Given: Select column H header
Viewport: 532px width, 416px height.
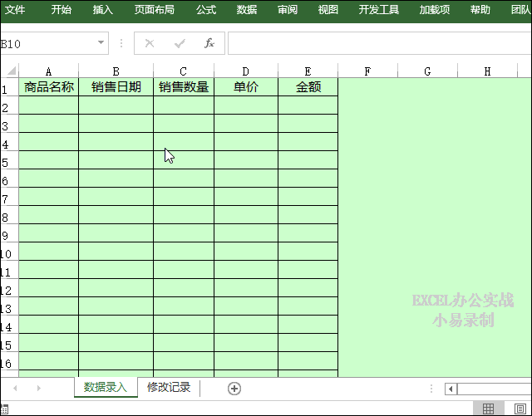Looking at the screenshot, I should 487,71.
